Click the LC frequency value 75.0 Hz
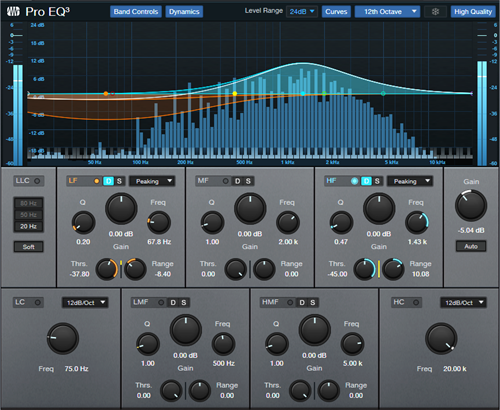This screenshot has width=500, height=410. [76, 369]
